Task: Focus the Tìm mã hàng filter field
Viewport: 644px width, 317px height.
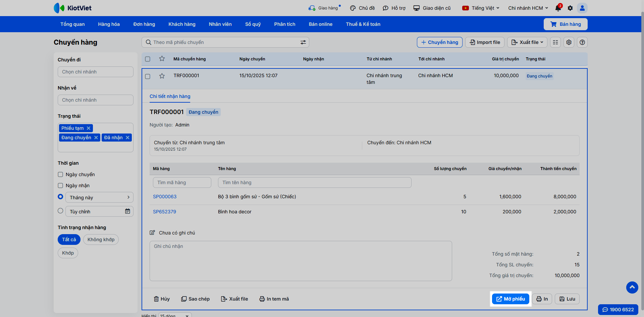Action: coord(182,182)
